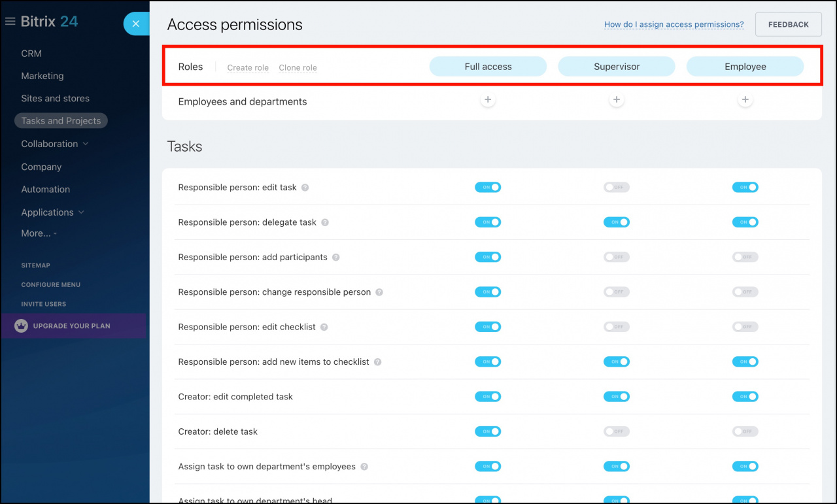
Task: Add employees under Supervisor with plus icon
Action: [616, 100]
